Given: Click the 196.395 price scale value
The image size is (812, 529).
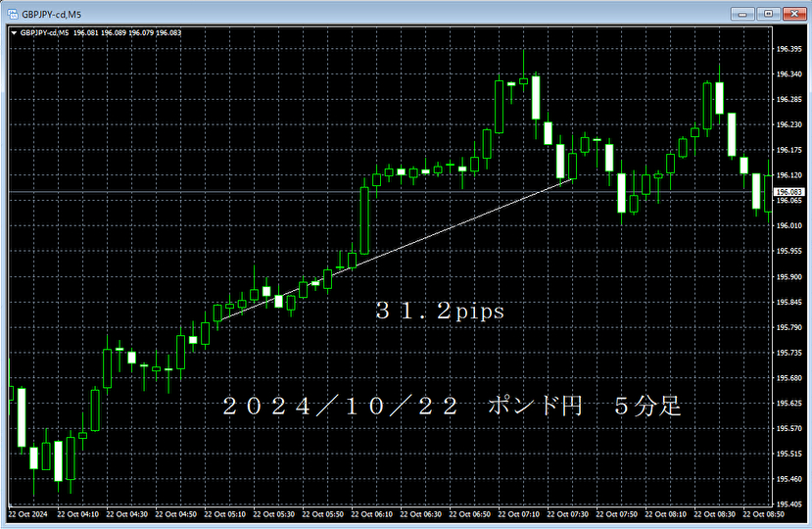Looking at the screenshot, I should point(788,49).
